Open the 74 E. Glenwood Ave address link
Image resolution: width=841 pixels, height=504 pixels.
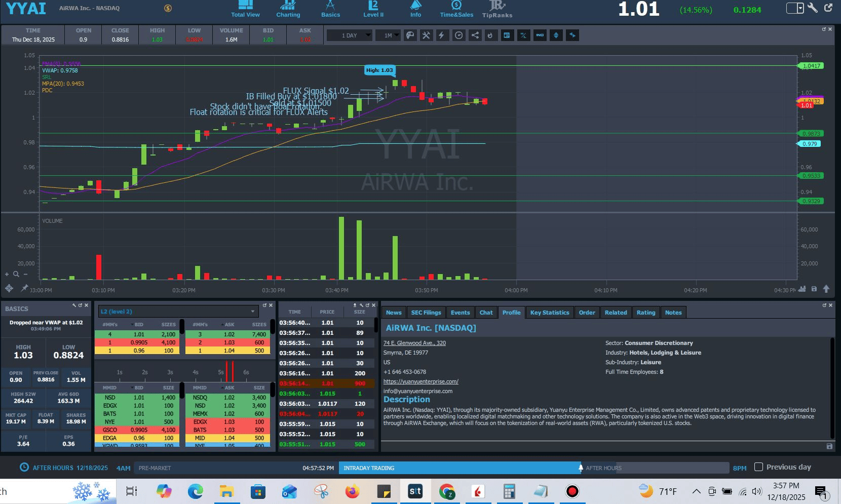tap(414, 343)
